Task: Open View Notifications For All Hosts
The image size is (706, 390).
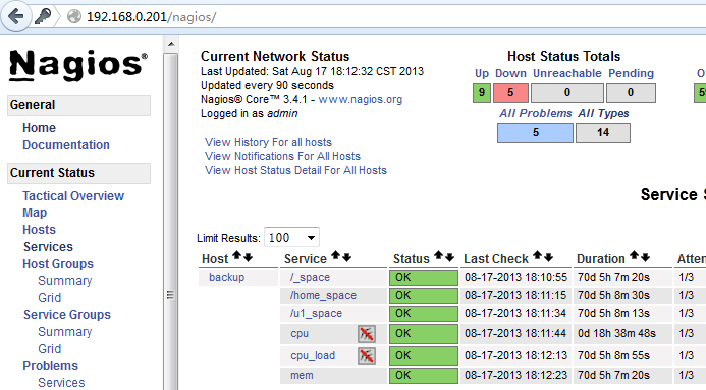Action: point(283,156)
